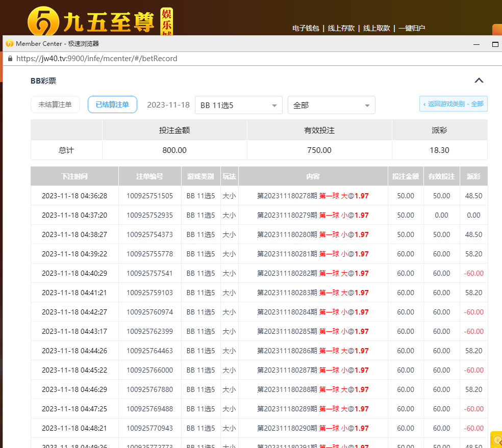Select the 已结算注单 tab
The width and height of the screenshot is (502, 448).
click(x=112, y=104)
